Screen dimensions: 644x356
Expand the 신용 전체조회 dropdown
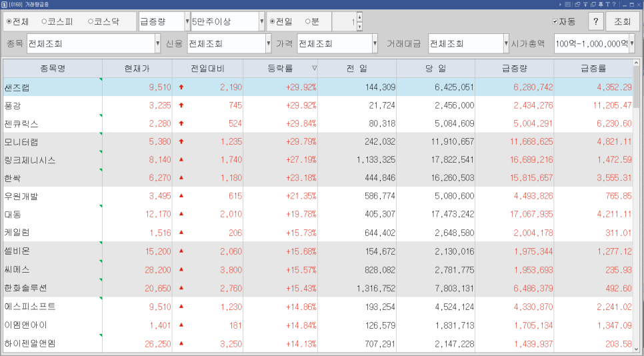click(269, 43)
